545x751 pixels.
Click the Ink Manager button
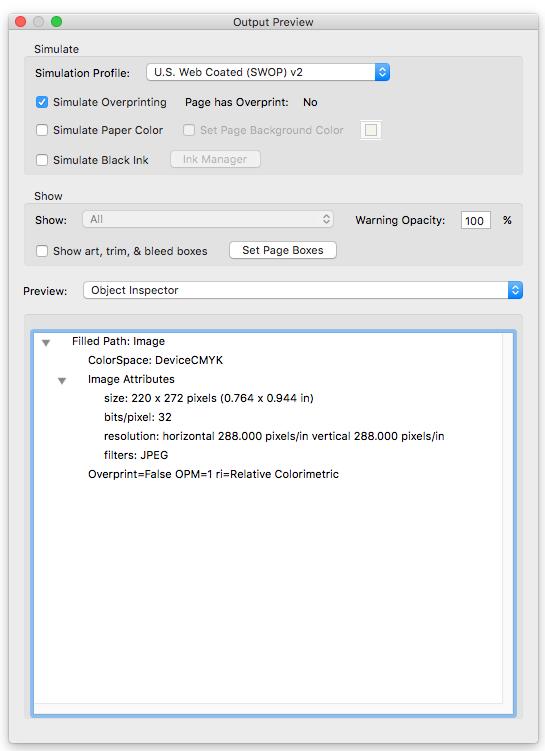pyautogui.click(x=215, y=159)
